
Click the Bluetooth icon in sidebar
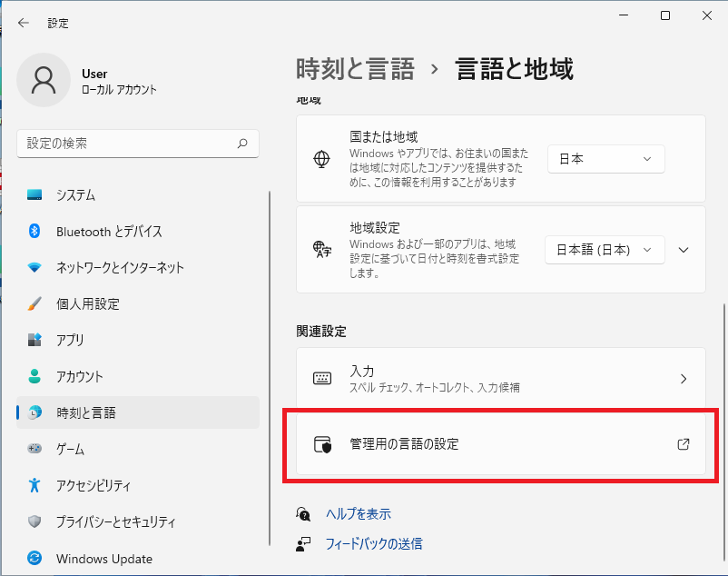[x=34, y=231]
